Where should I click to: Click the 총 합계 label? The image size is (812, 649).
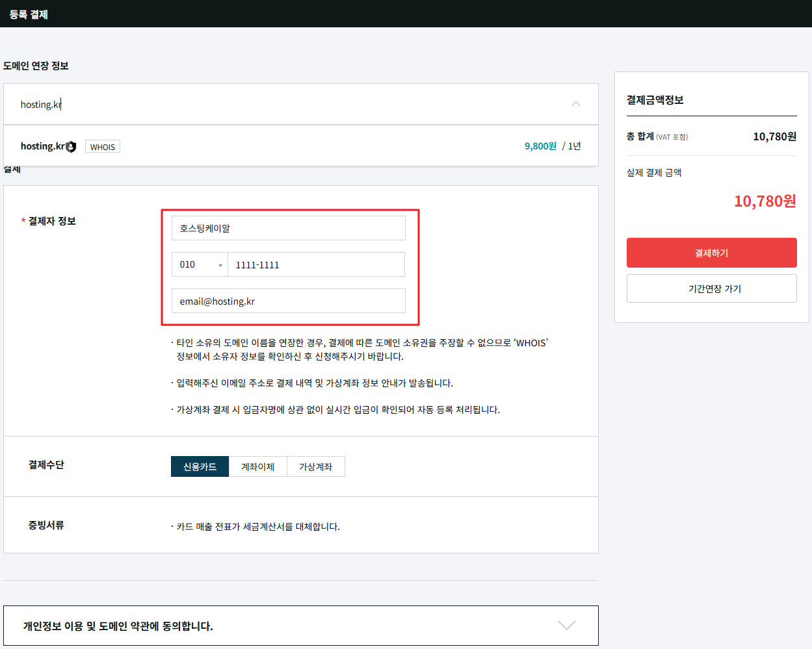640,136
